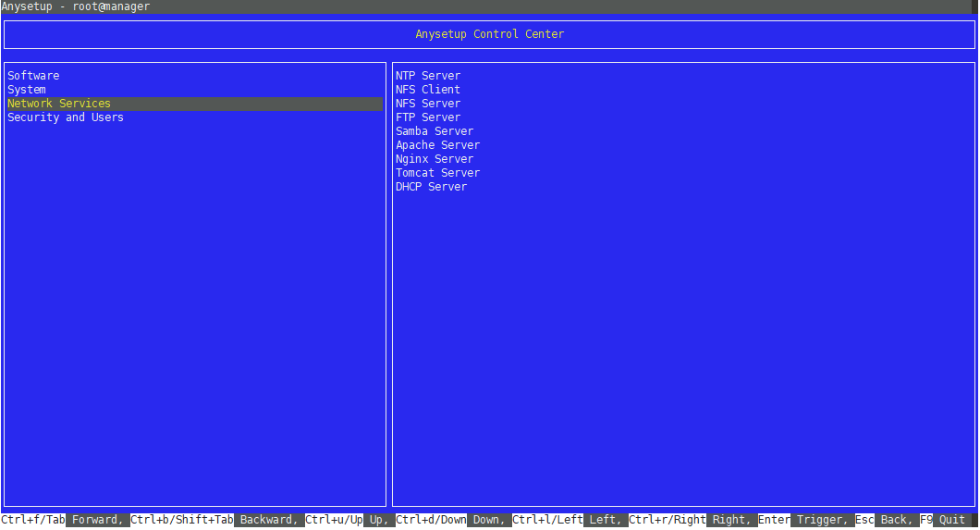The image size is (980, 530).
Task: Open the NFS Server module
Action: pos(428,104)
